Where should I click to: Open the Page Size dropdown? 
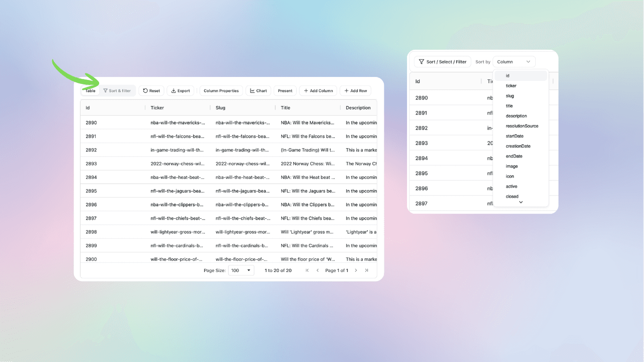pyautogui.click(x=241, y=270)
